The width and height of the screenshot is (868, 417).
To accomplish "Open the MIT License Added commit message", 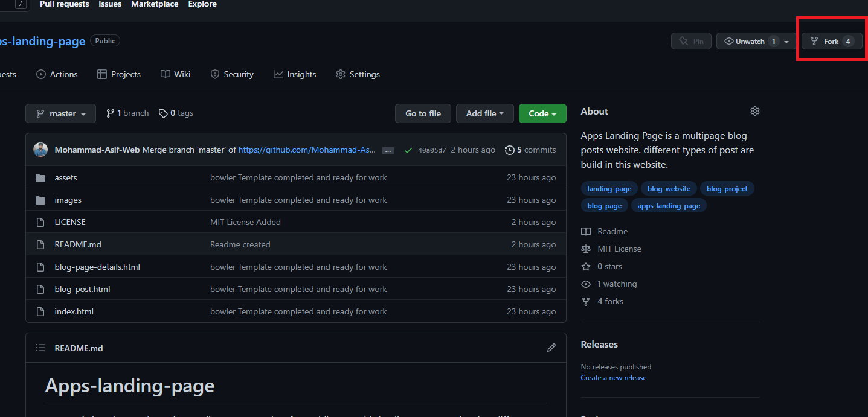I will tap(245, 222).
